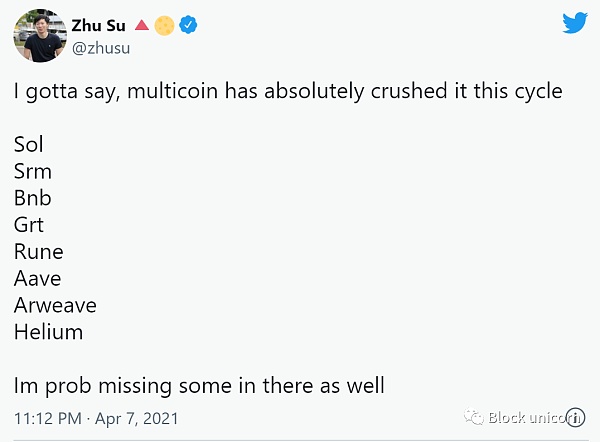Click the Apr 7, 2021 date

140,417
